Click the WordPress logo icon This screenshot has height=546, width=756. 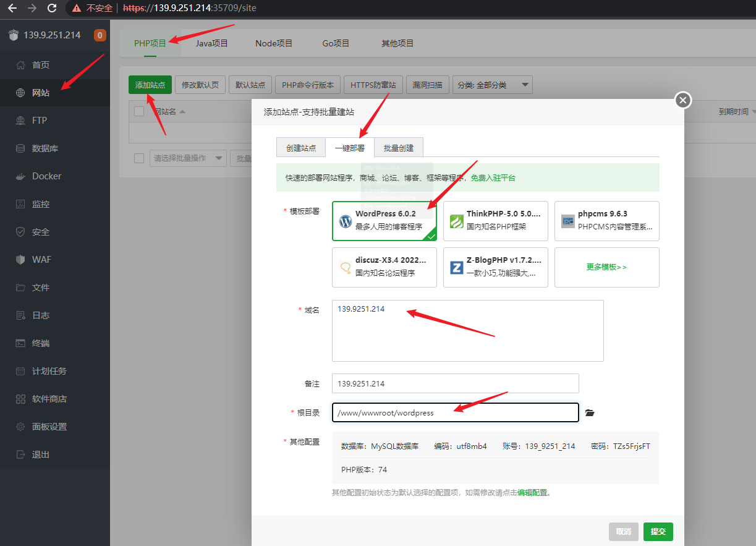(x=346, y=221)
